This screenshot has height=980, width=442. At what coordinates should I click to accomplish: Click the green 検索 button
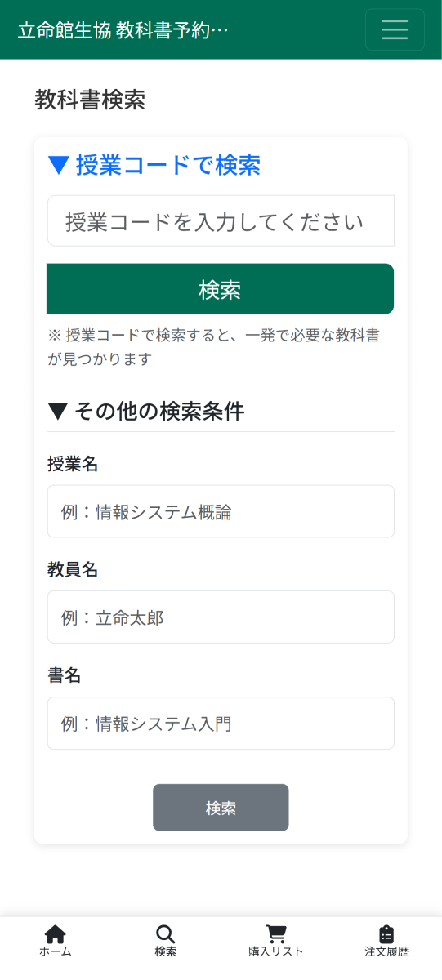[221, 289]
